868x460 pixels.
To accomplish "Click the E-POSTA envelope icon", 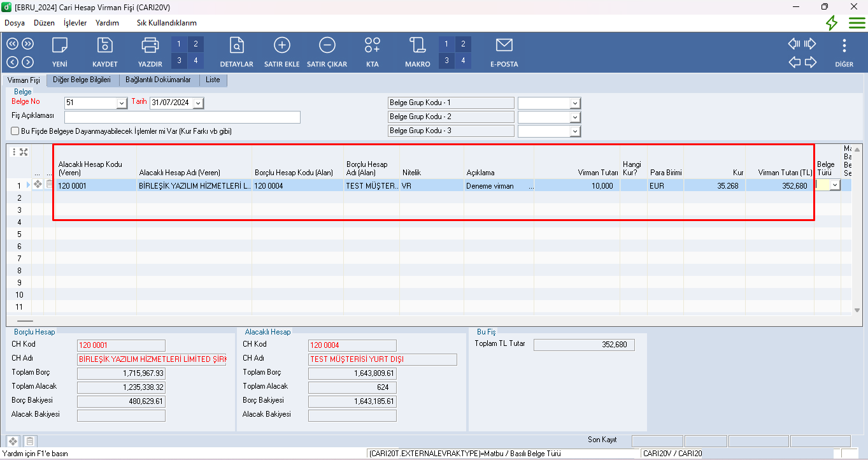I will pyautogui.click(x=504, y=45).
